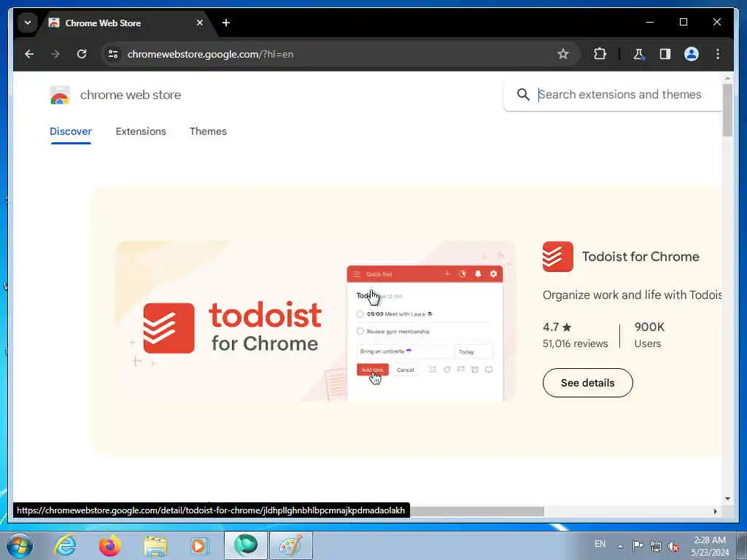Open Paint from the taskbar
Screen dimensions: 747x560
(x=291, y=545)
